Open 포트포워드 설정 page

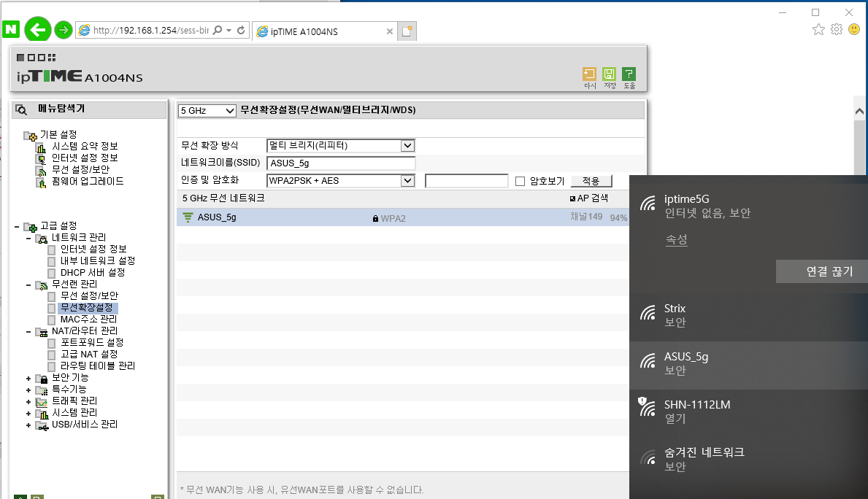pyautogui.click(x=92, y=342)
